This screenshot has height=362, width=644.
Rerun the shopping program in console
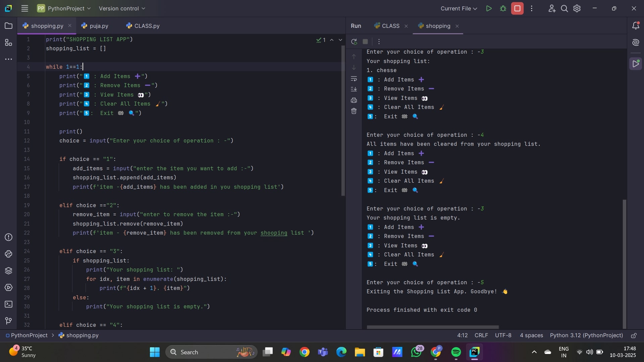[354, 42]
